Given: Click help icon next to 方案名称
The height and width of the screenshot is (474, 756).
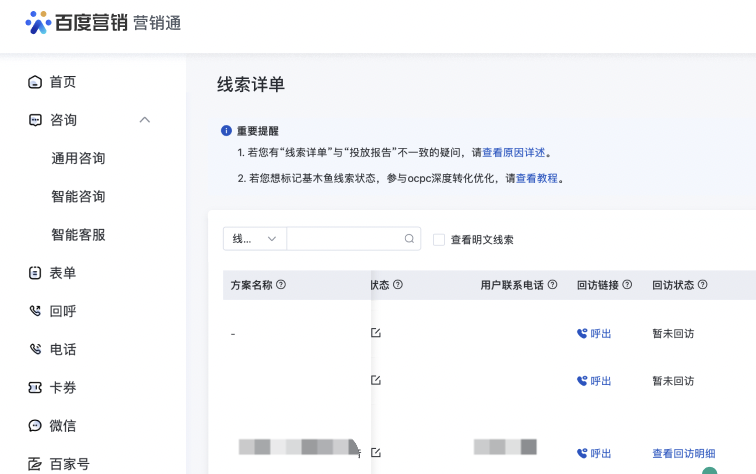Looking at the screenshot, I should (281, 285).
